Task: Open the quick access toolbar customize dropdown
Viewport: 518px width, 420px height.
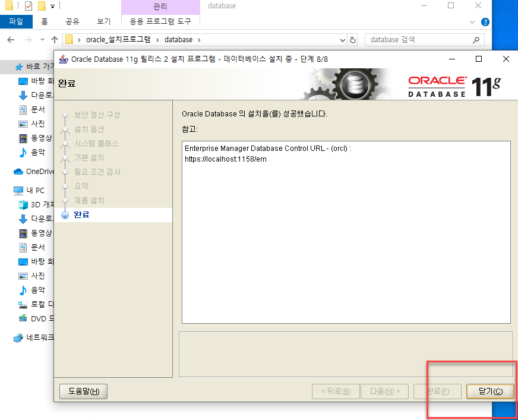Action: point(52,7)
